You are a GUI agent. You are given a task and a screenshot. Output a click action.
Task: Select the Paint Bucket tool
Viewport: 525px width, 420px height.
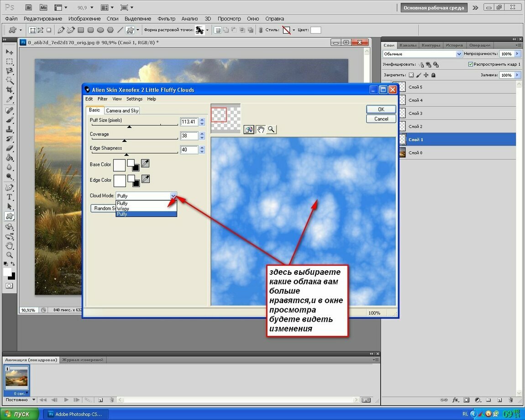click(10, 157)
